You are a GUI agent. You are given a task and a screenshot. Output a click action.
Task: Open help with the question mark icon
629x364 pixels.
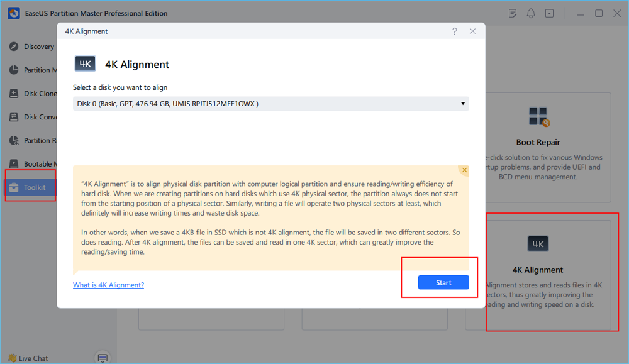(455, 31)
